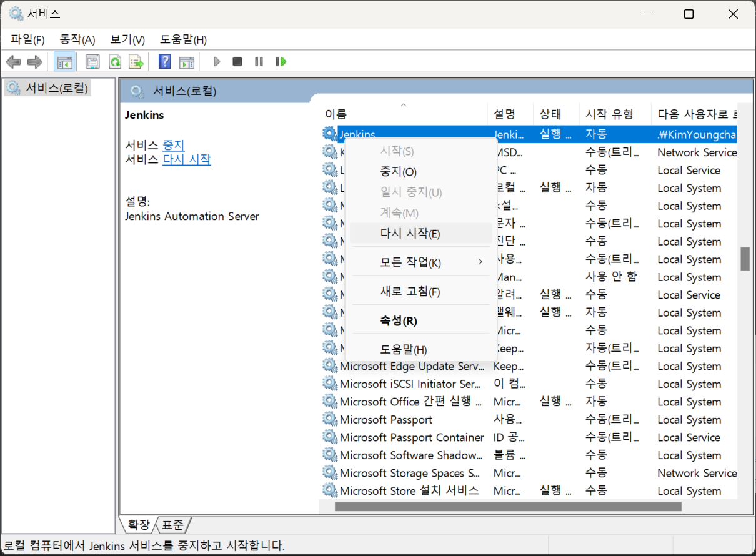Click gear icon of Microsoft Storage Spaces row
Viewport: 756px width, 556px height.
click(x=329, y=473)
